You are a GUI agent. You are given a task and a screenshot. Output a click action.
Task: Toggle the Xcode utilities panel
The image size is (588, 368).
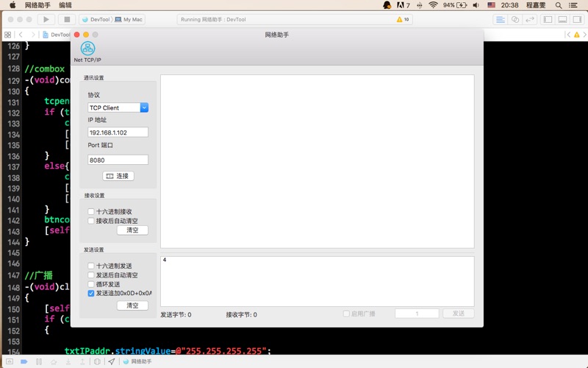coord(577,20)
